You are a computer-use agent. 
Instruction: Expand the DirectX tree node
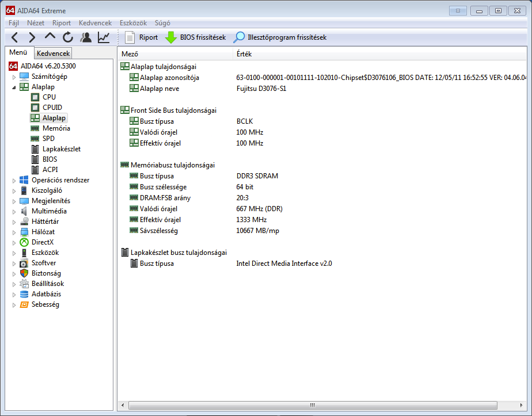coord(14,243)
